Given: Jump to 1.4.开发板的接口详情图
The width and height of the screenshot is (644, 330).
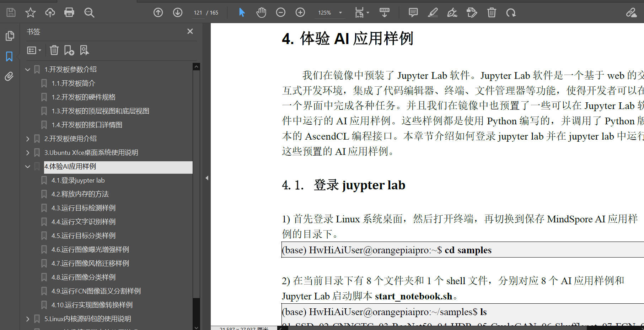Looking at the screenshot, I should tap(87, 125).
